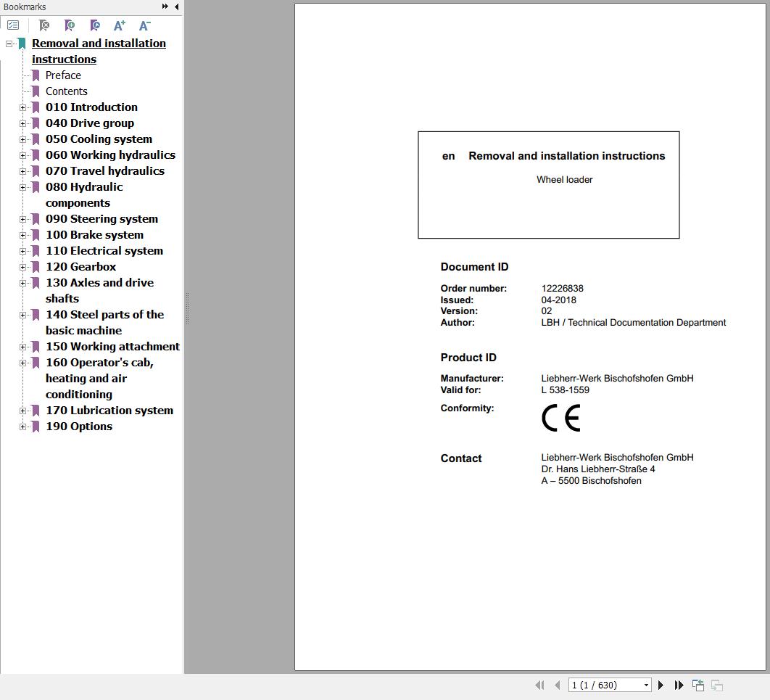Viewport: 770px width, 700px height.
Task: Jump to 060 Working hydraulics
Action: click(110, 155)
